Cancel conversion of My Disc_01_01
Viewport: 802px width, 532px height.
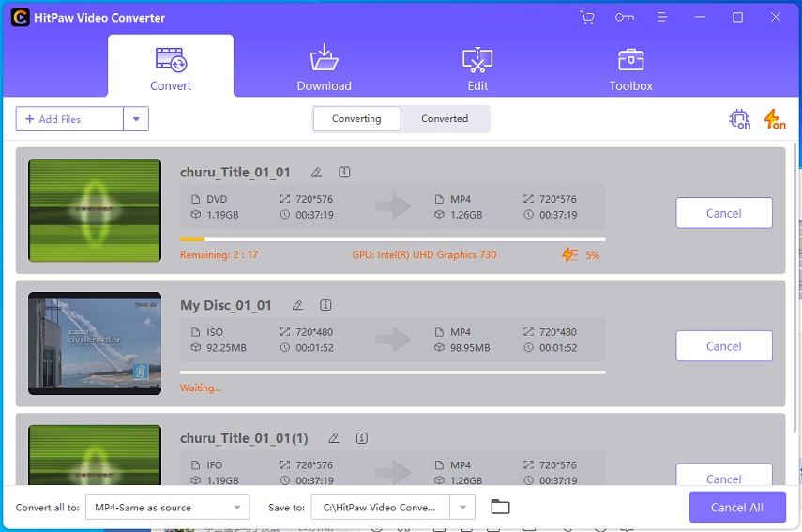pos(724,346)
